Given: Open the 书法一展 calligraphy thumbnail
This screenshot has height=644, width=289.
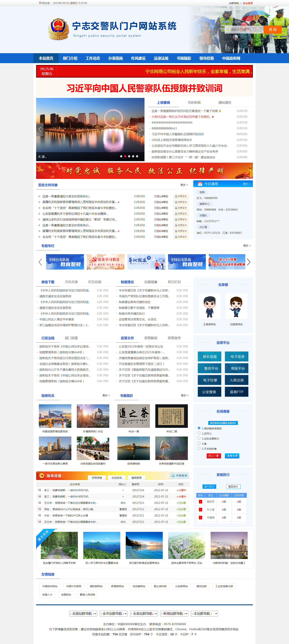Looking at the screenshot, I should click(x=133, y=416).
